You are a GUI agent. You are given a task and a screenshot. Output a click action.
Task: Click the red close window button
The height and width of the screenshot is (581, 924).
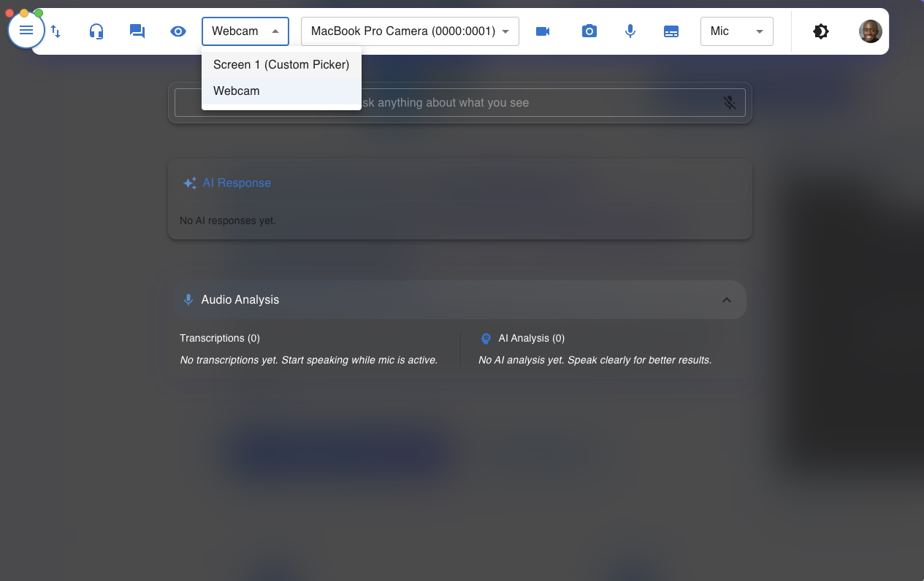(x=9, y=13)
